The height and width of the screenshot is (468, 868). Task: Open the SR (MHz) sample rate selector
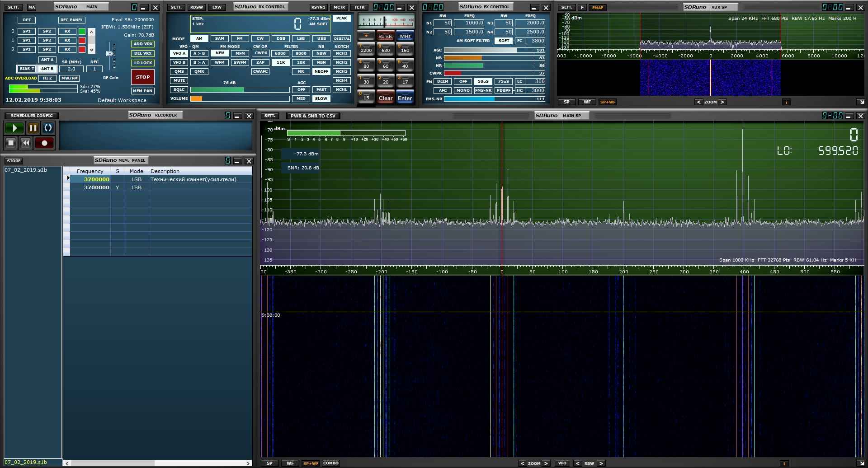(71, 69)
